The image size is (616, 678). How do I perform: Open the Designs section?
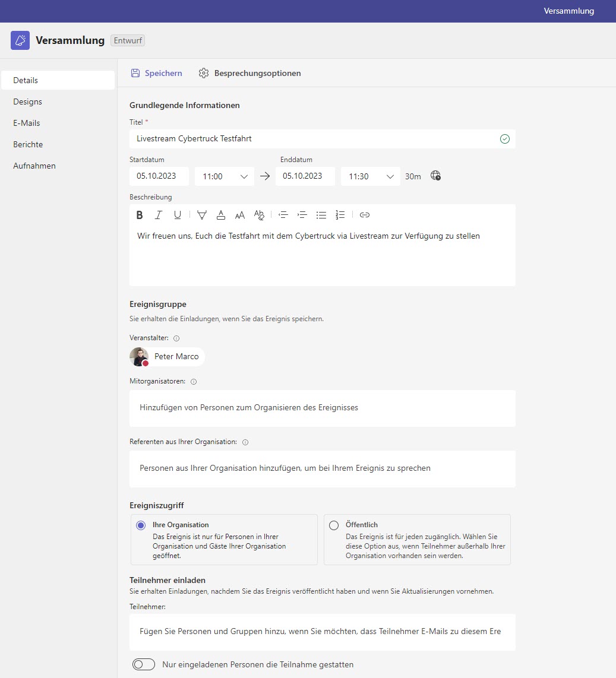(x=58, y=102)
